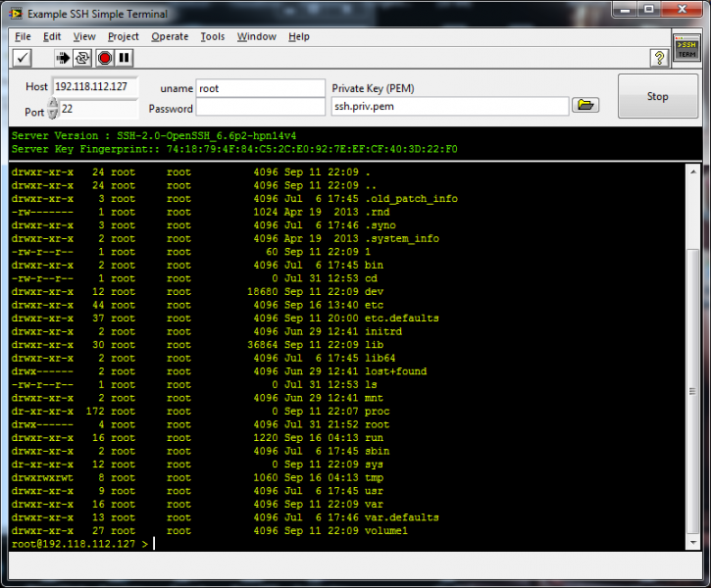Screen dimensions: 711x588
Task: Open the Context Help question mark icon
Action: 659,58
